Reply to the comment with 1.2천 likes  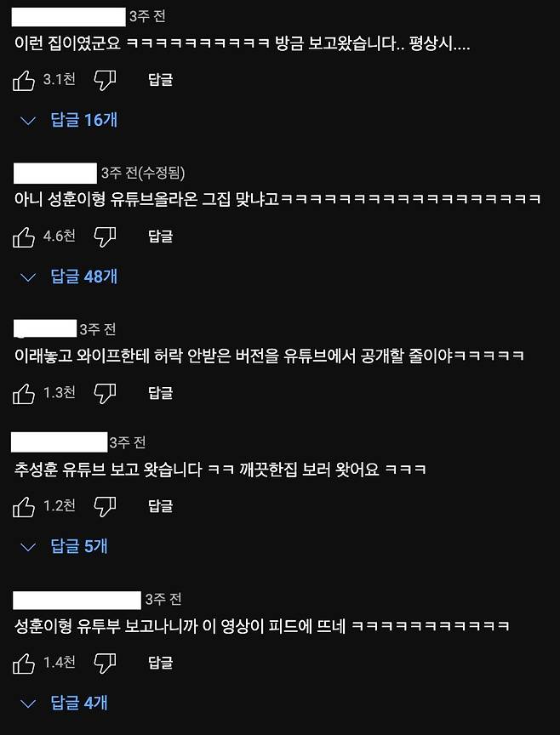[x=160, y=506]
